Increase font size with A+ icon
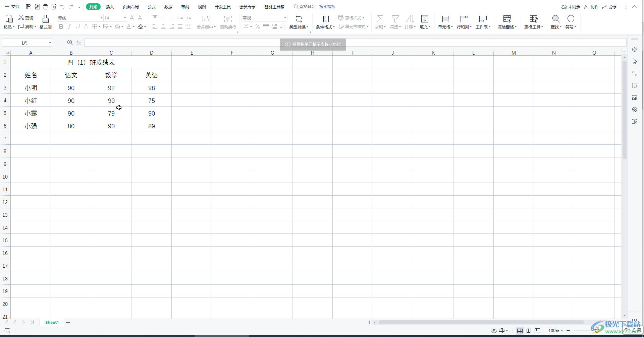644x337 pixels. (x=132, y=18)
